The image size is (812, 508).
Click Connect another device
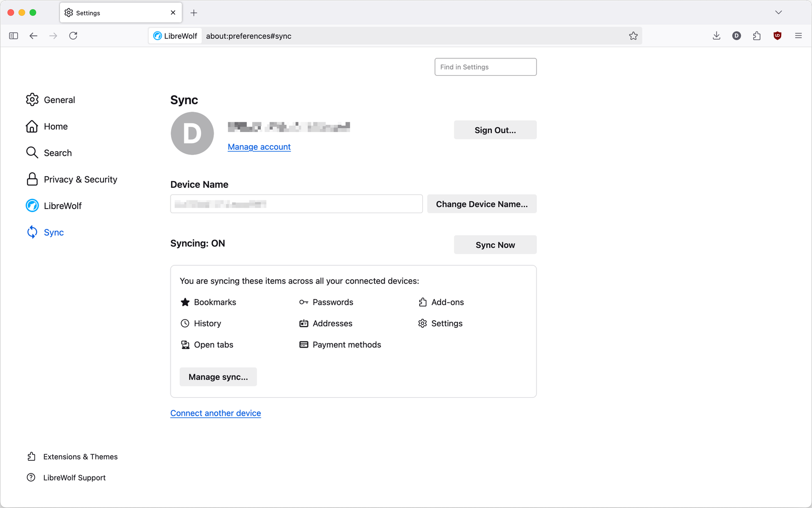(x=215, y=413)
